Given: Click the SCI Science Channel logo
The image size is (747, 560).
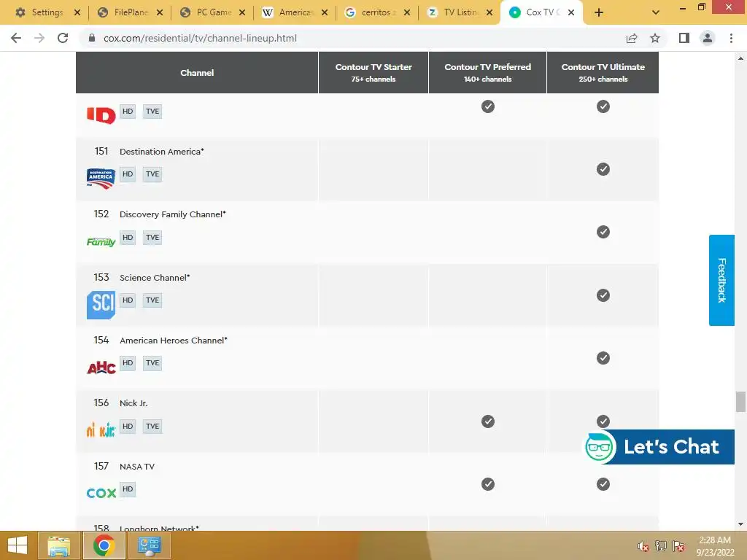Looking at the screenshot, I should point(101,305).
